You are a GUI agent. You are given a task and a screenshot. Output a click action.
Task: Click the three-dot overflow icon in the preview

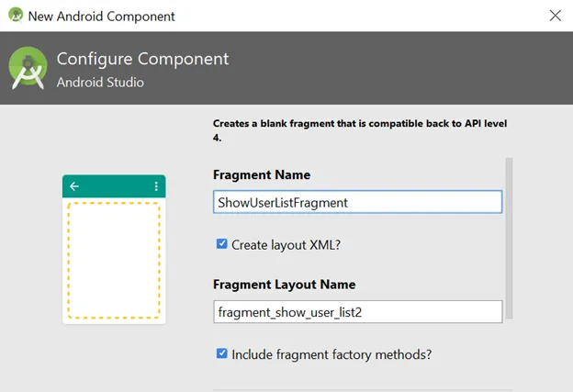[156, 186]
